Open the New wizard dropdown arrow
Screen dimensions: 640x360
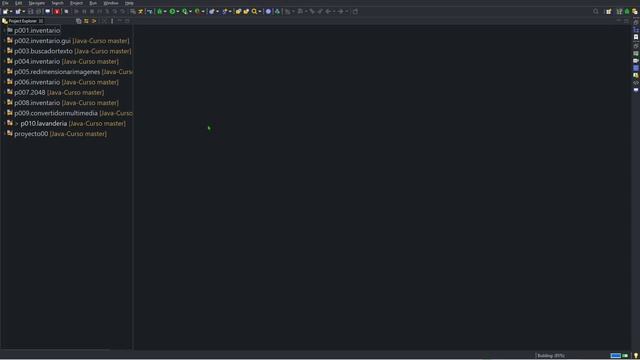point(11,11)
